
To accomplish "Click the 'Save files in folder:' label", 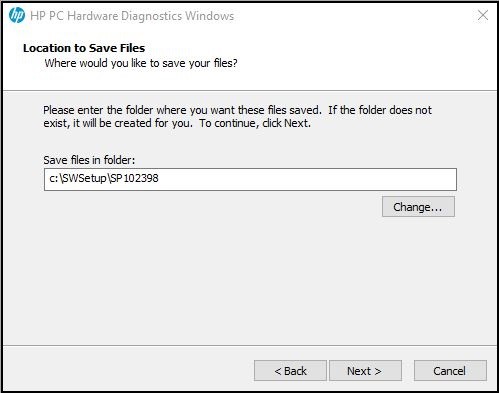I will (89, 160).
